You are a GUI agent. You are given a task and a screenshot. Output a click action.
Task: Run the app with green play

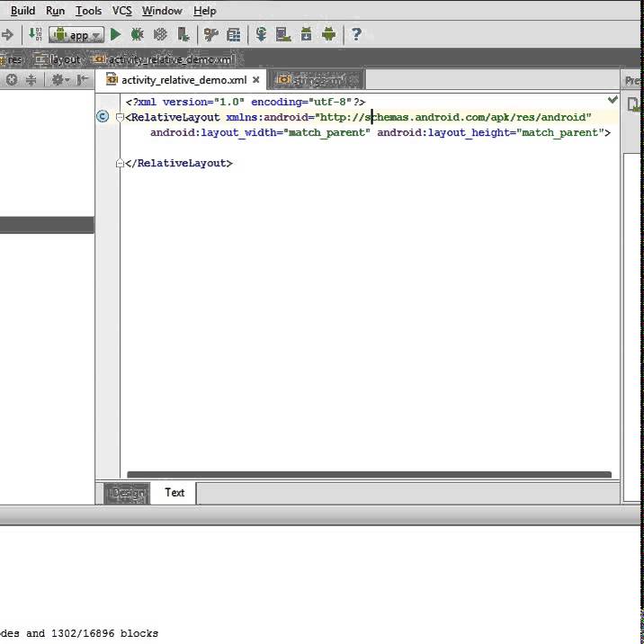pos(116,34)
